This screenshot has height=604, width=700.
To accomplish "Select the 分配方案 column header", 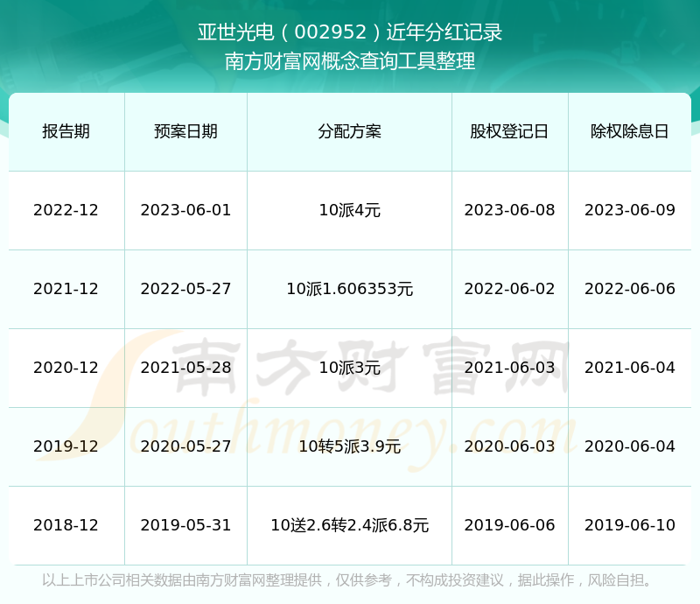I will click(x=349, y=131).
